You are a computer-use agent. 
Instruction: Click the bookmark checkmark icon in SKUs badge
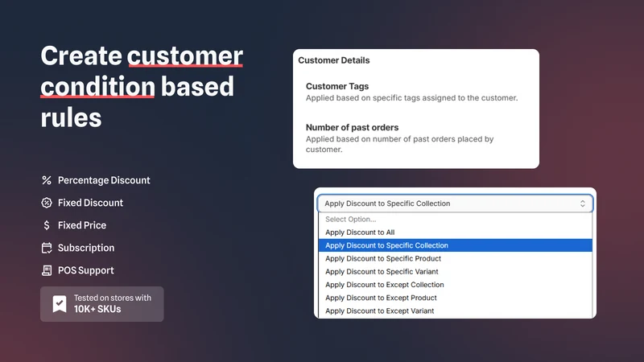click(x=60, y=304)
